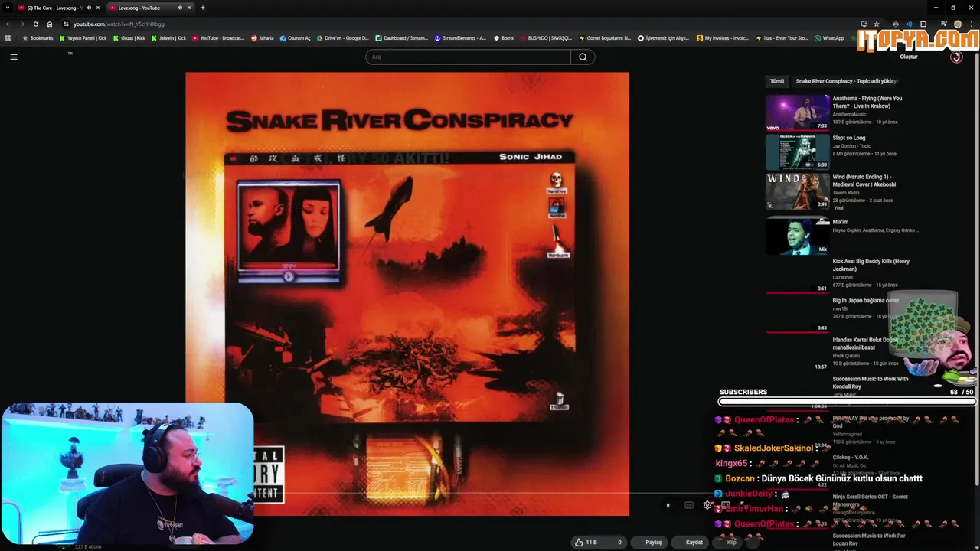This screenshot has height=551, width=980.
Task: Reload the page with refresh icon
Action: click(x=35, y=24)
